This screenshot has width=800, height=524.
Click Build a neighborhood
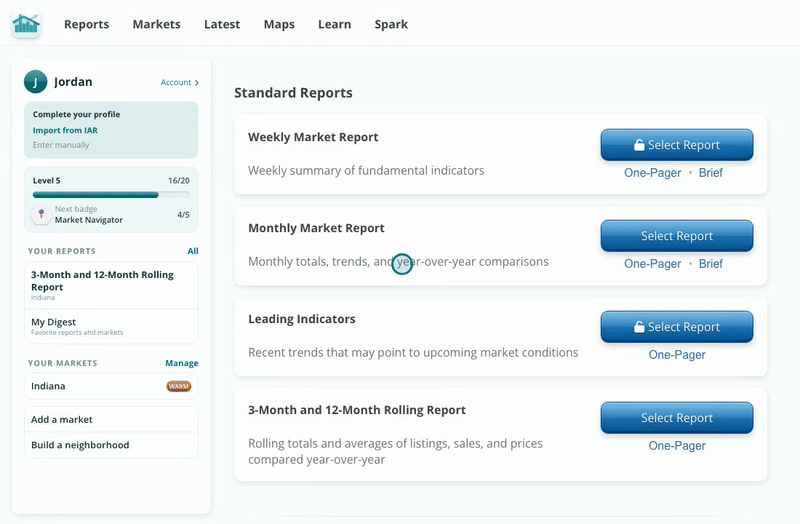click(x=111, y=445)
